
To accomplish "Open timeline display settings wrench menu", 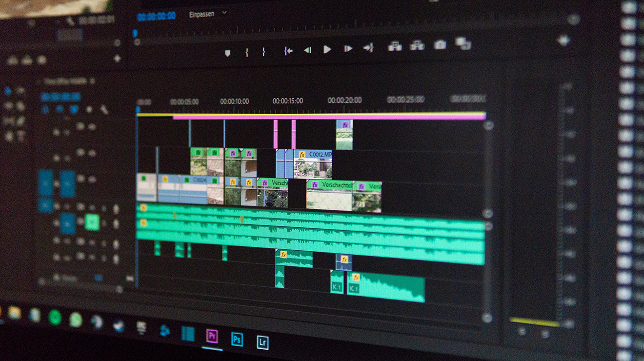I will [104, 110].
